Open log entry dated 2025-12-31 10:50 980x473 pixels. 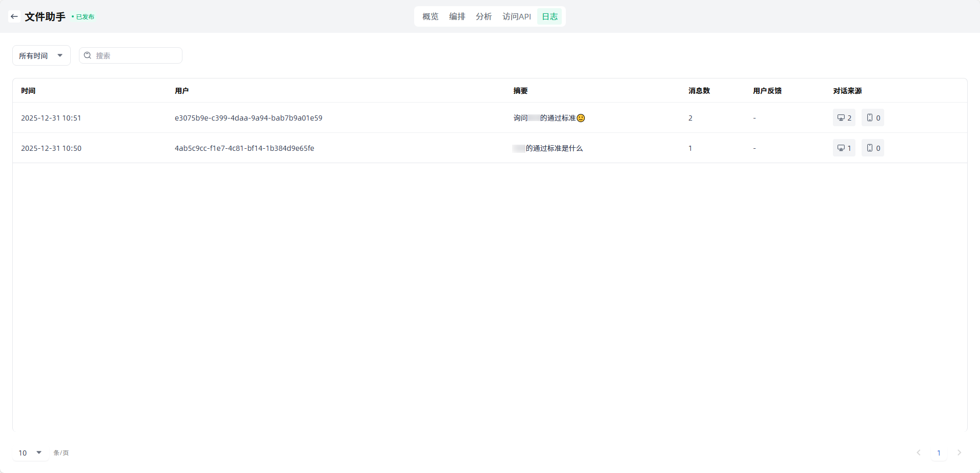51,148
